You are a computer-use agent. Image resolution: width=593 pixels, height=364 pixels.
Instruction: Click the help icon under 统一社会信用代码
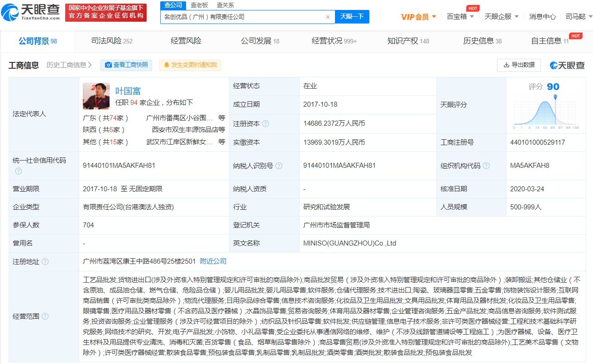[19, 171]
